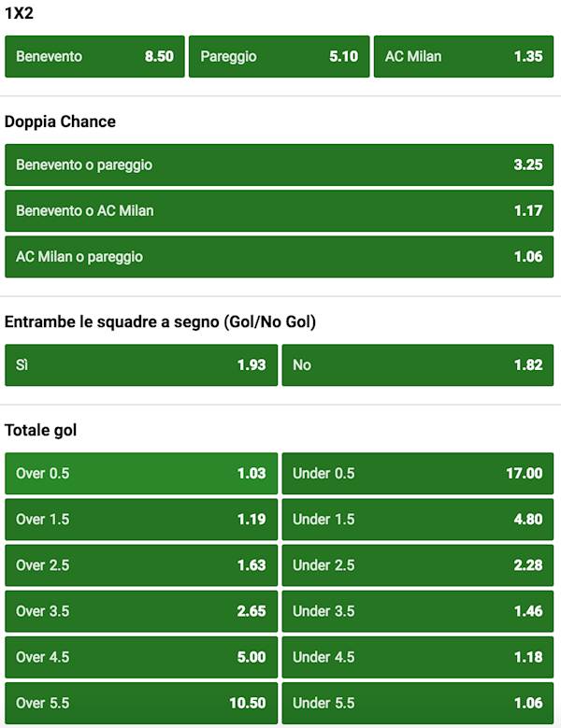Image resolution: width=561 pixels, height=728 pixels.
Task: Select Over 0.5 goals at 1.03
Action: coord(141,473)
